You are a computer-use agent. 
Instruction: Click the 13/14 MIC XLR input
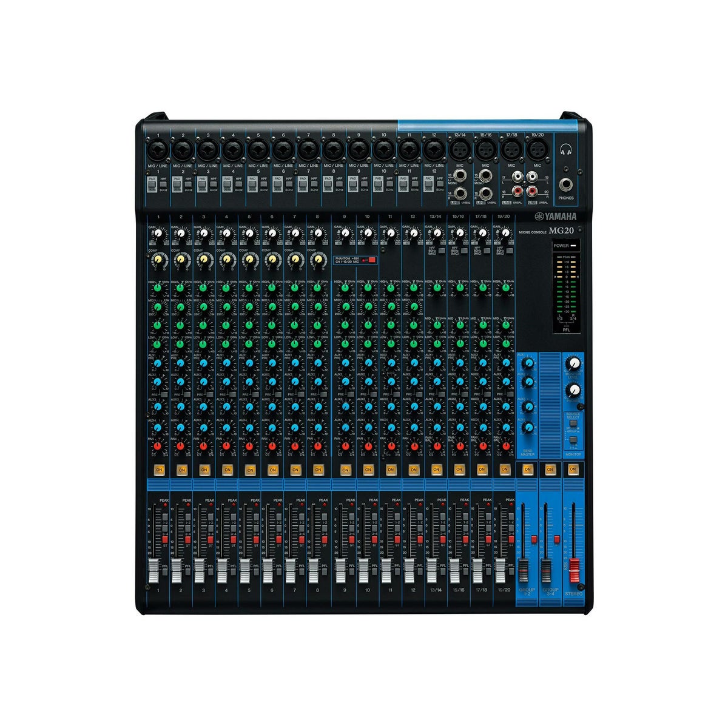(459, 149)
